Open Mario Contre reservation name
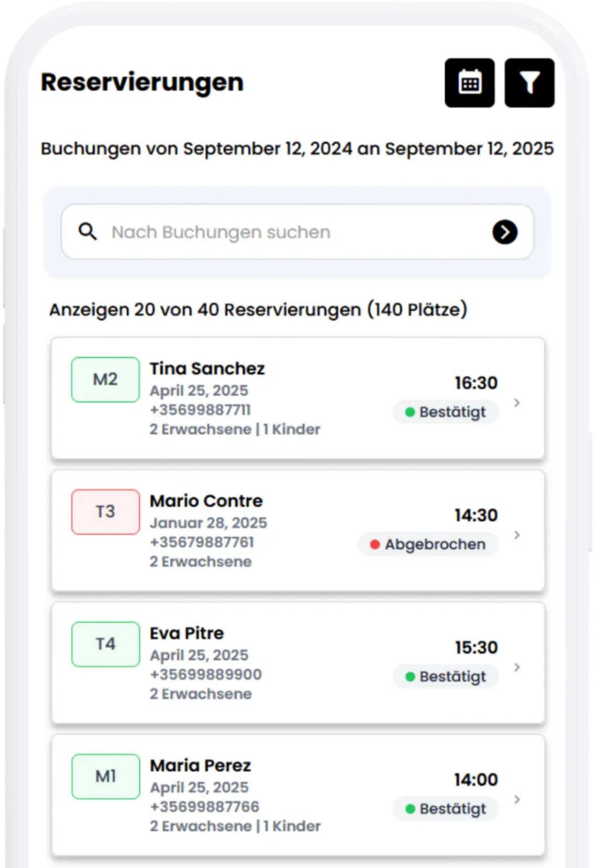Screen dimensions: 596x868 tap(206, 501)
